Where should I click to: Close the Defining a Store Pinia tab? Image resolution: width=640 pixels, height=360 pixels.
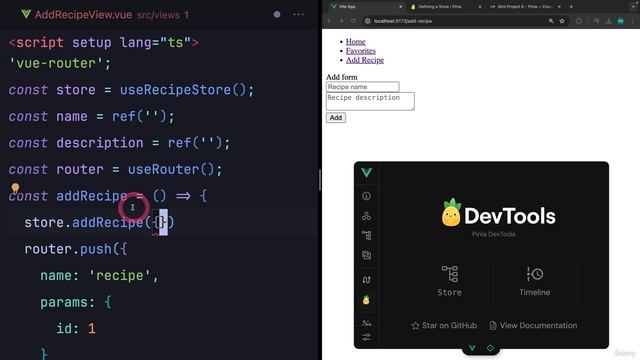click(480, 7)
